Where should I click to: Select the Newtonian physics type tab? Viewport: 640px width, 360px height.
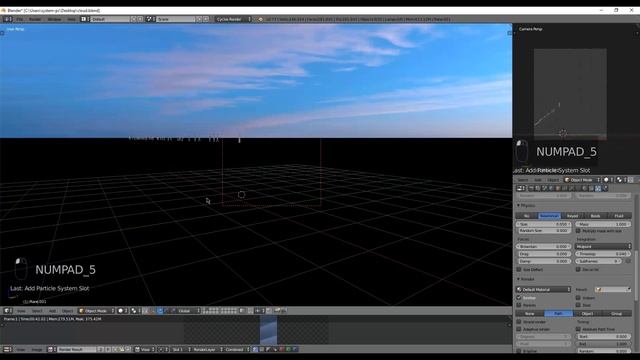pyautogui.click(x=549, y=216)
